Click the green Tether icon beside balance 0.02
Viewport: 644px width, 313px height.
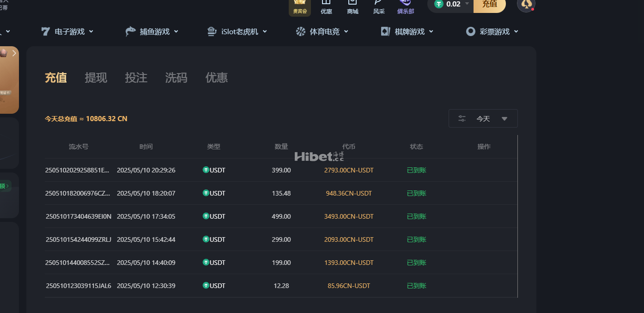pyautogui.click(x=438, y=4)
